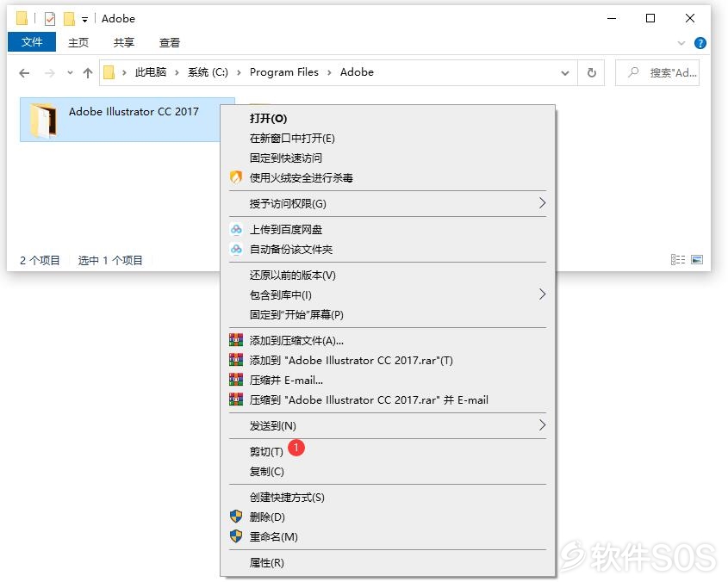Expand the ribbon chevron

681,43
